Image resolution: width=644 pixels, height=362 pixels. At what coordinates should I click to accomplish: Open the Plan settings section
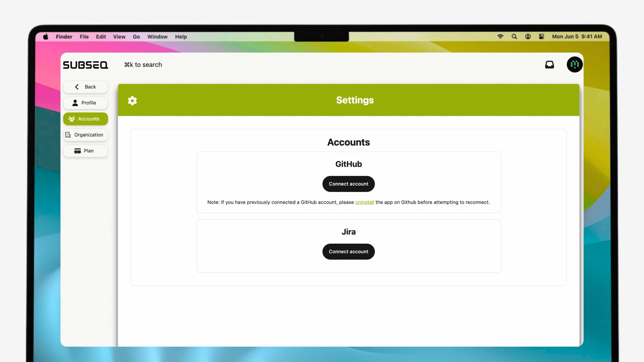[86, 151]
